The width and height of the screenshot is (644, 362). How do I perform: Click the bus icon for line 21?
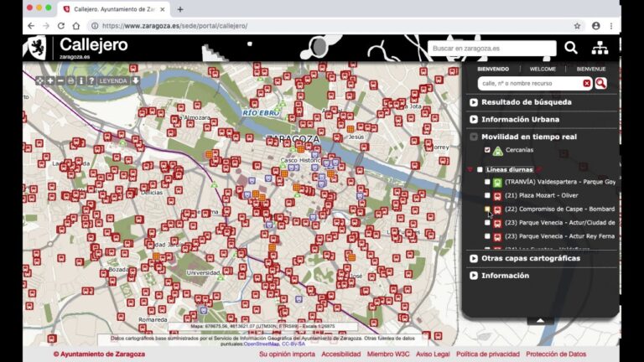pos(497,196)
